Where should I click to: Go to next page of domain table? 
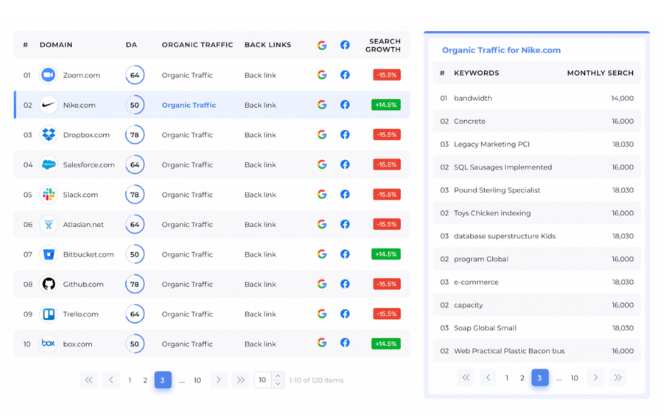pyautogui.click(x=218, y=380)
